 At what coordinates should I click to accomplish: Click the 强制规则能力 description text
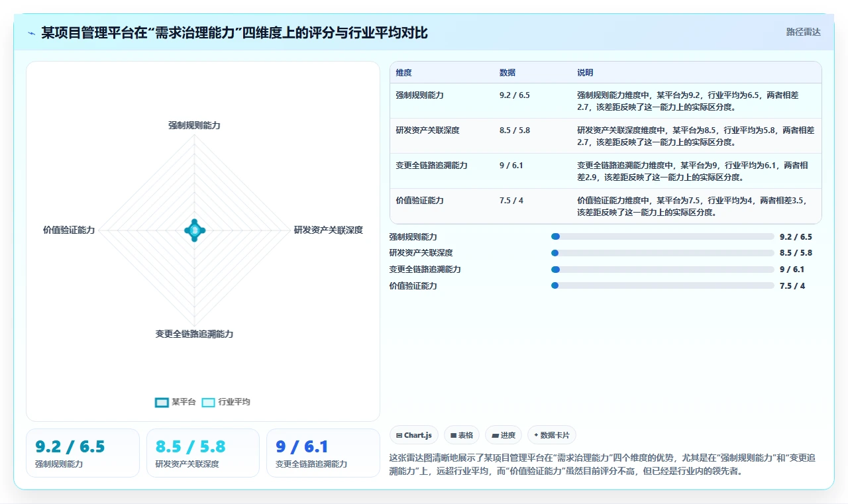(689, 101)
